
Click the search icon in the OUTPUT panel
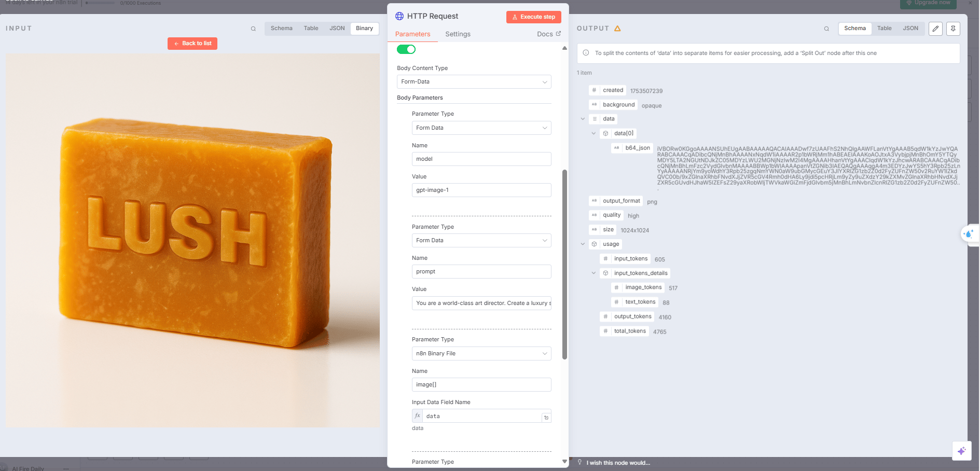[x=826, y=29]
